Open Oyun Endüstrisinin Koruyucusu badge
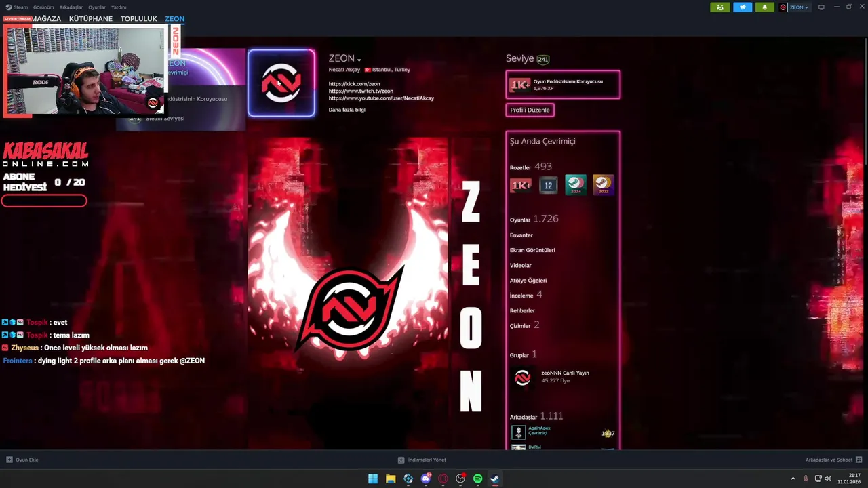 pyautogui.click(x=563, y=85)
